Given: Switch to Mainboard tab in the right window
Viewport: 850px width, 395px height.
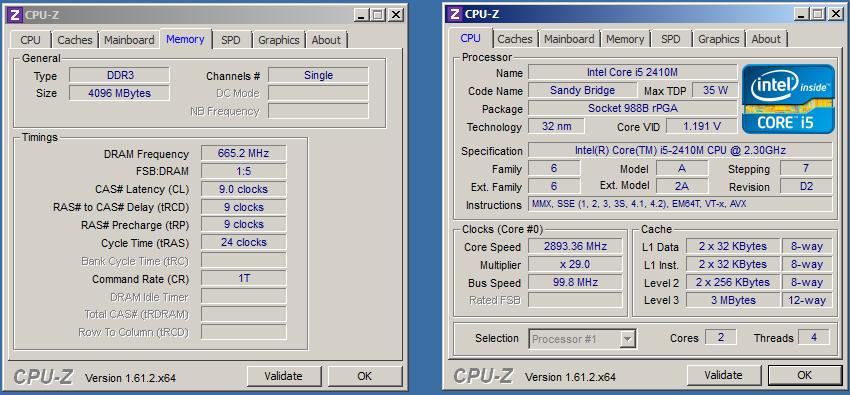Looking at the screenshot, I should coord(569,39).
